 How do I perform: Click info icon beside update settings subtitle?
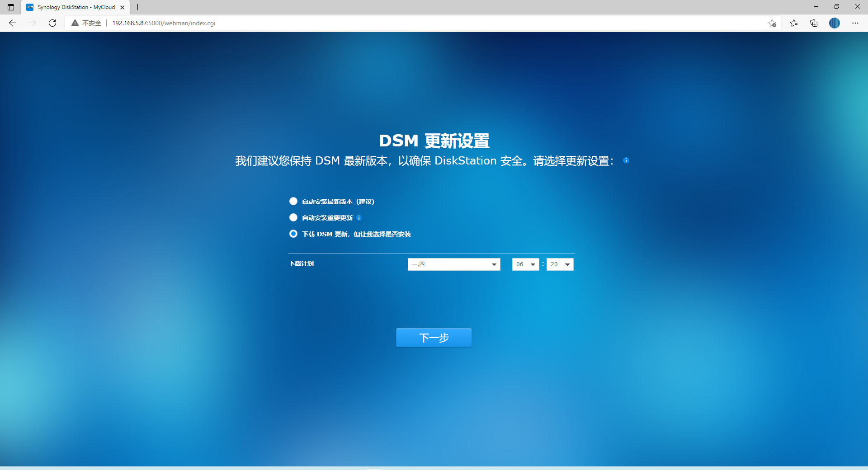[626, 160]
